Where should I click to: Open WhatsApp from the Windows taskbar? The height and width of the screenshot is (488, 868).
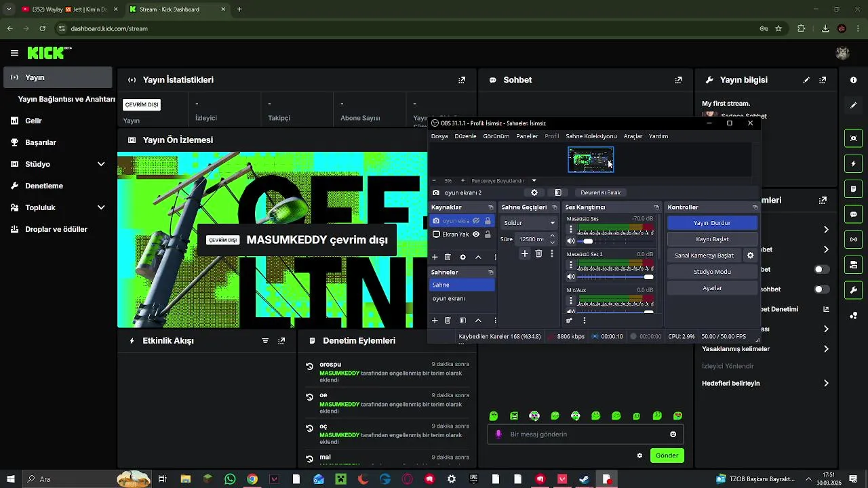(x=230, y=479)
